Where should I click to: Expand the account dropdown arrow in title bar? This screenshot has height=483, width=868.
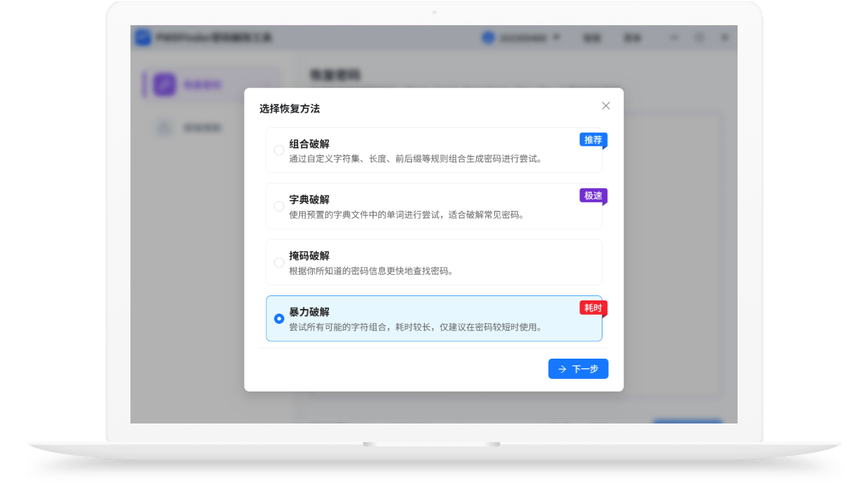556,37
